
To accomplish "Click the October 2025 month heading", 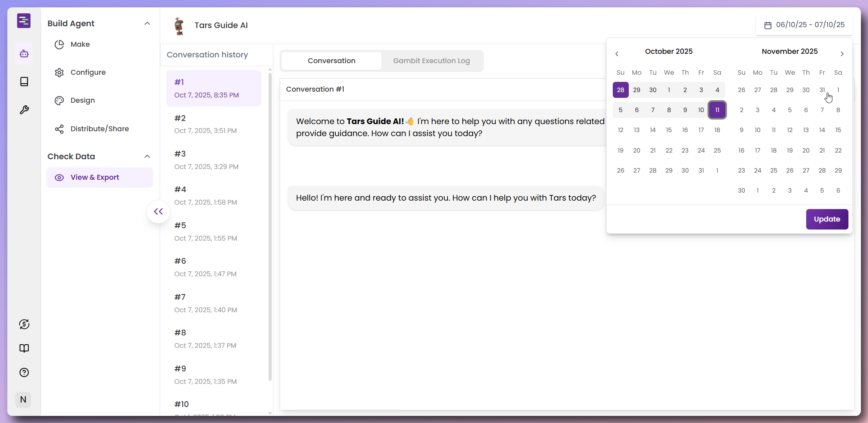I will click(x=669, y=52).
